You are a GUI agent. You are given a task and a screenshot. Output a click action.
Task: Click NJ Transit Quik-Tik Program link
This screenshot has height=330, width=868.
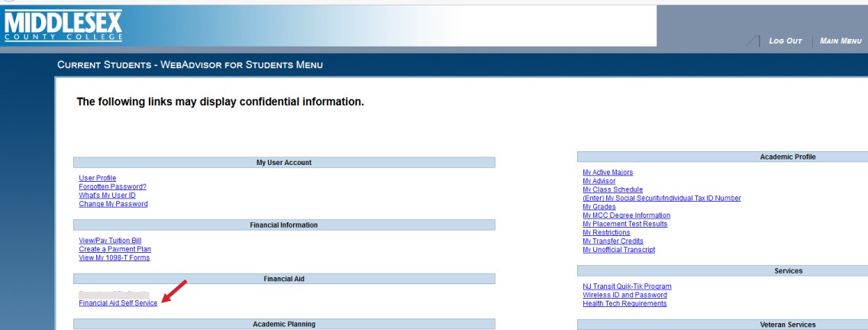tap(627, 286)
